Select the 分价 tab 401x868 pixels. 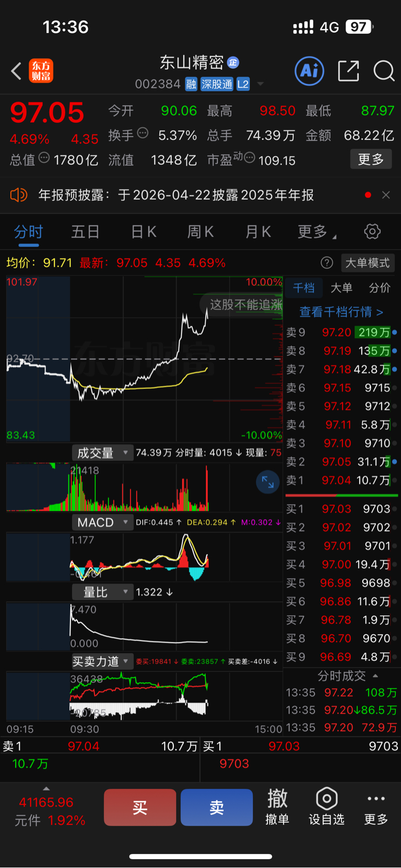point(380,288)
